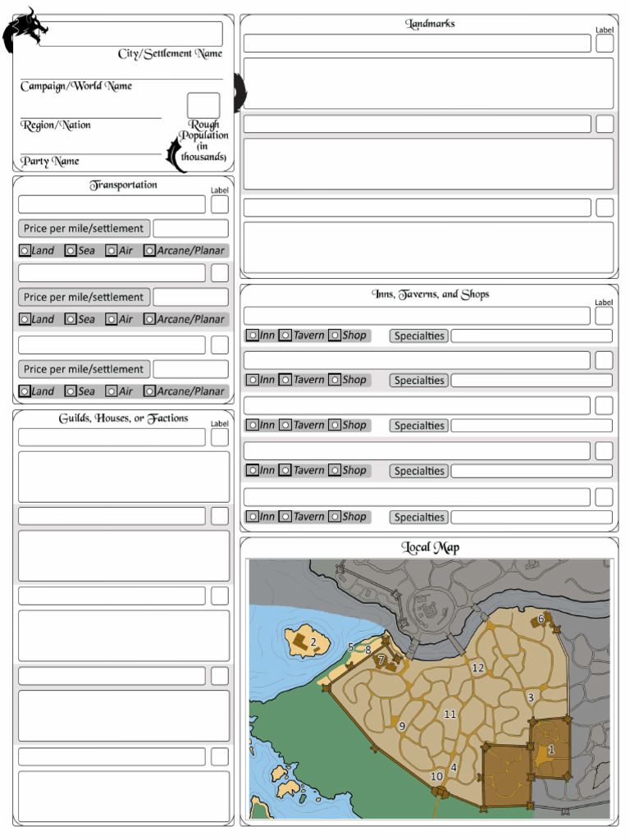Check Shop in the fifth Inns, Taverns entry

[x=335, y=517]
